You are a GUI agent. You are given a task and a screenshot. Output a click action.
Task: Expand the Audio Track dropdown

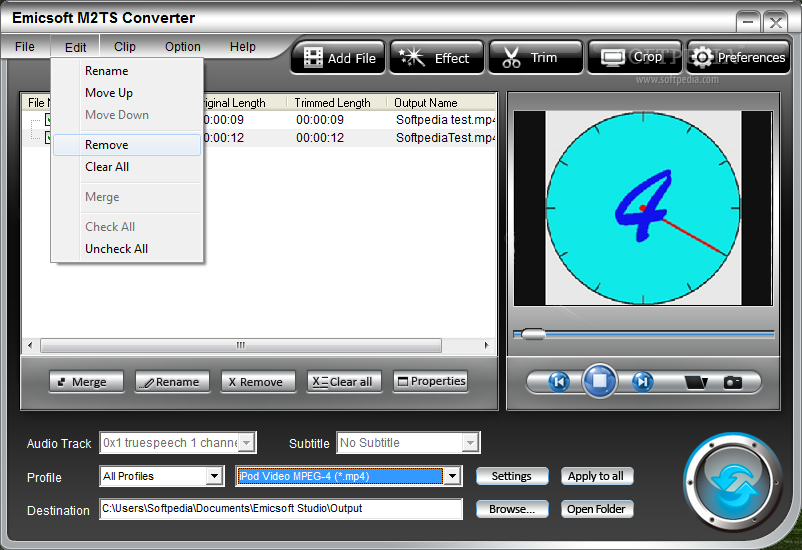247,443
